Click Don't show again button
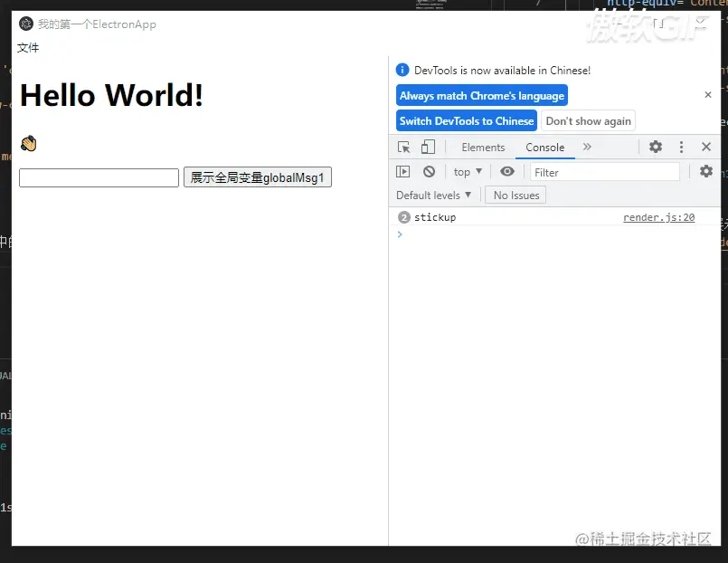Image resolution: width=728 pixels, height=563 pixels. [588, 120]
